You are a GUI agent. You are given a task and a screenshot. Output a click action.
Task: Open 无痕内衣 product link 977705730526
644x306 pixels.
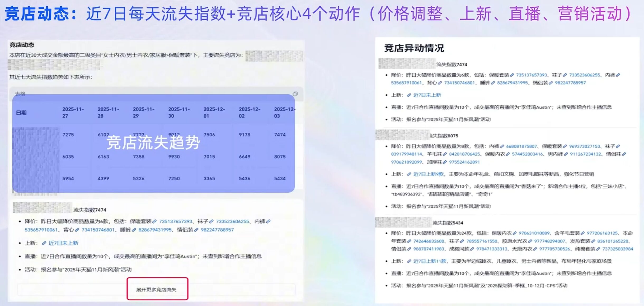[x=555, y=249]
